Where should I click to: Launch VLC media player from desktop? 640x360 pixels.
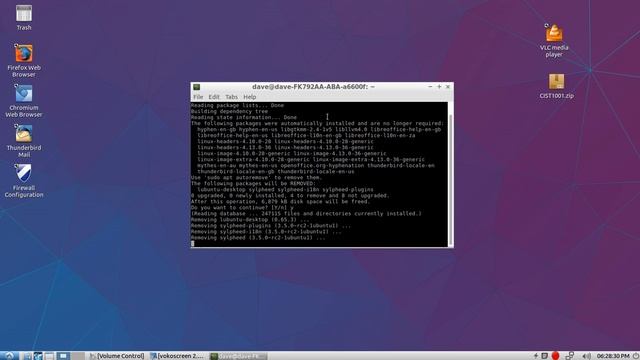(x=554, y=40)
